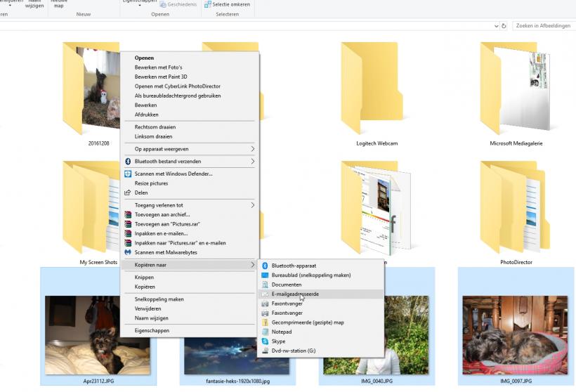Click the 'Zoeken in Afbeeldingen' search field
The image size is (576, 392).
coord(542,26)
